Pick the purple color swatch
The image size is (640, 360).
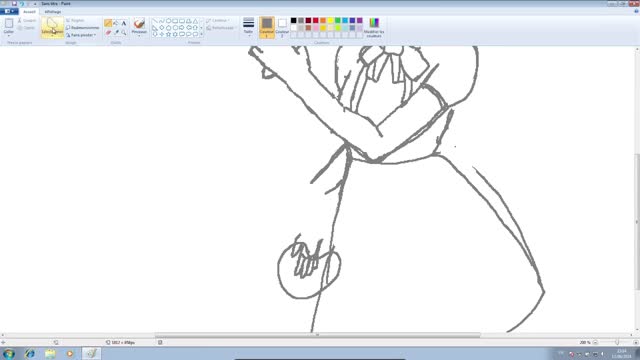[360, 20]
